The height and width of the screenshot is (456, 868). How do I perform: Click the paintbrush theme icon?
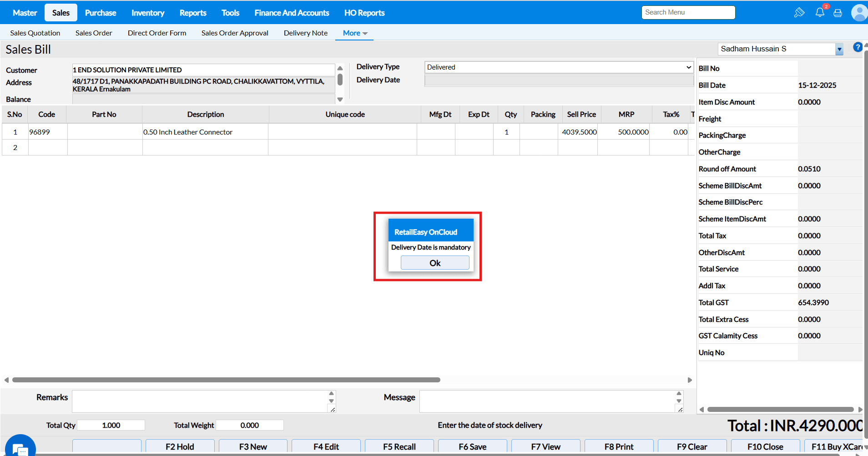[799, 13]
